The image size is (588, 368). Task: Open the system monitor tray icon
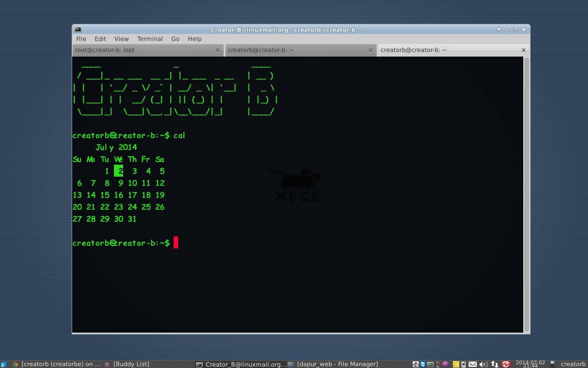(430, 364)
